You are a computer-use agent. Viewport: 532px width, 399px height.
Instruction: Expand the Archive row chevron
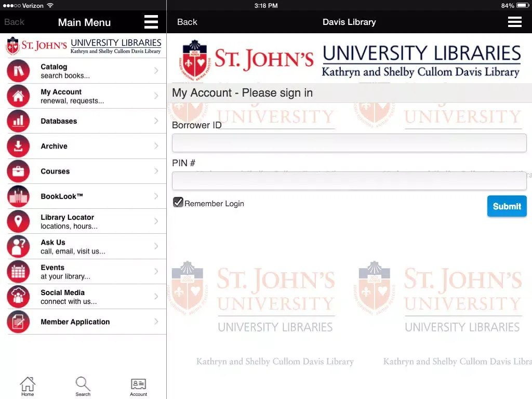coord(156,146)
